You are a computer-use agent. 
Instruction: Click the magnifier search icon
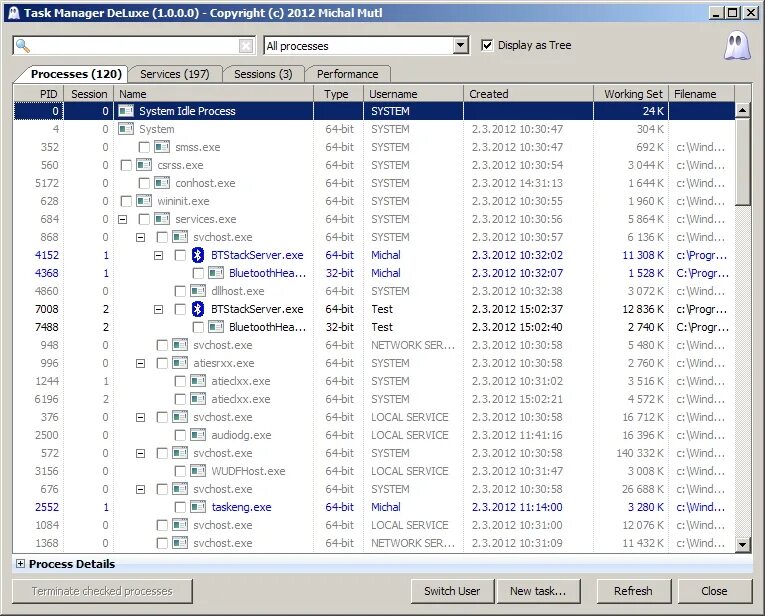(x=22, y=46)
